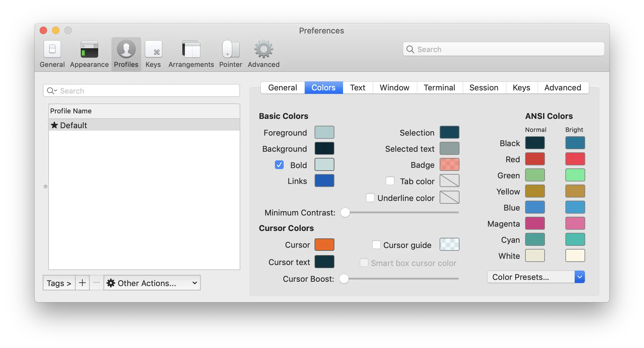Enable the Cursor guide checkbox
Image resolution: width=644 pixels, height=348 pixels.
(376, 245)
